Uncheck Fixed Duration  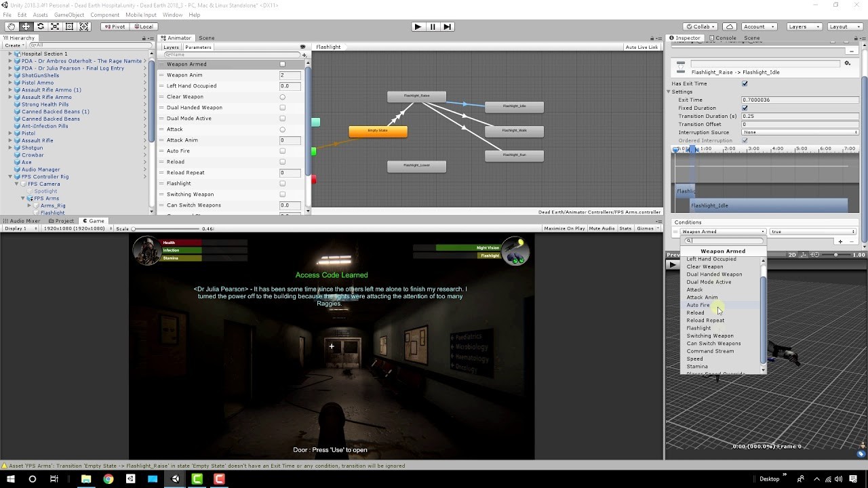745,108
